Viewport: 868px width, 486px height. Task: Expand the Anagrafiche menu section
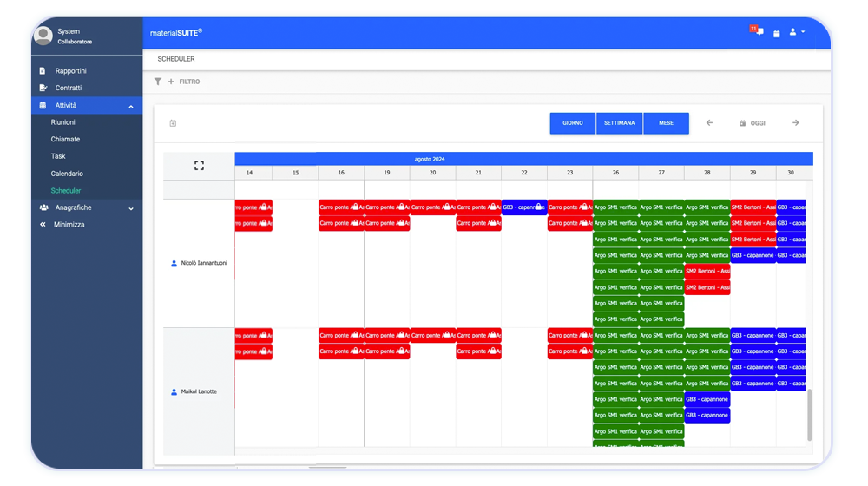coord(130,208)
